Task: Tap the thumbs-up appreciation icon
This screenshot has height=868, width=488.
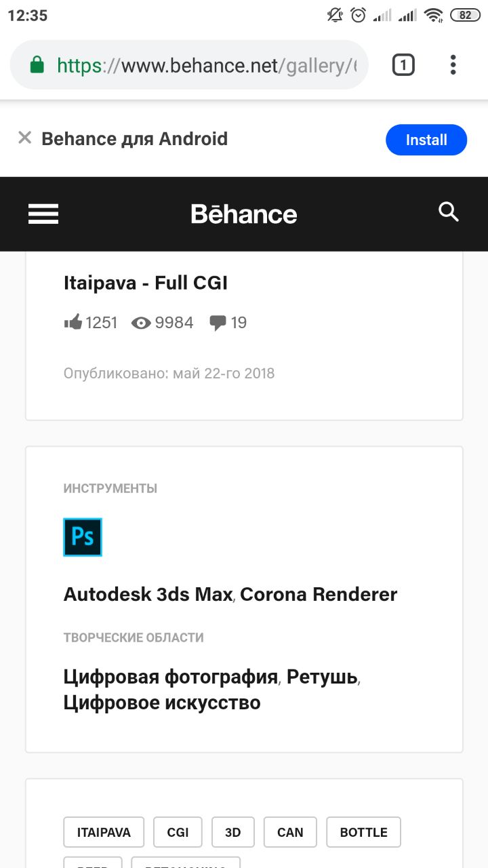Action: point(73,322)
